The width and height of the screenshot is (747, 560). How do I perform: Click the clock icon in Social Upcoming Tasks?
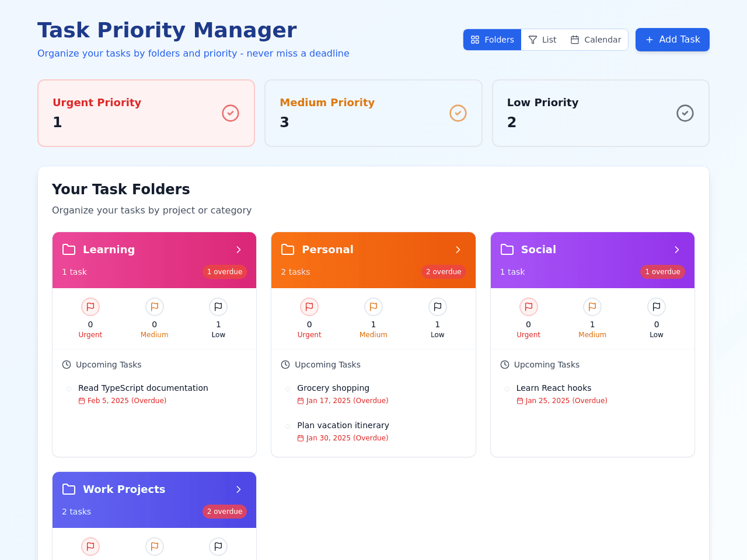pyautogui.click(x=505, y=365)
